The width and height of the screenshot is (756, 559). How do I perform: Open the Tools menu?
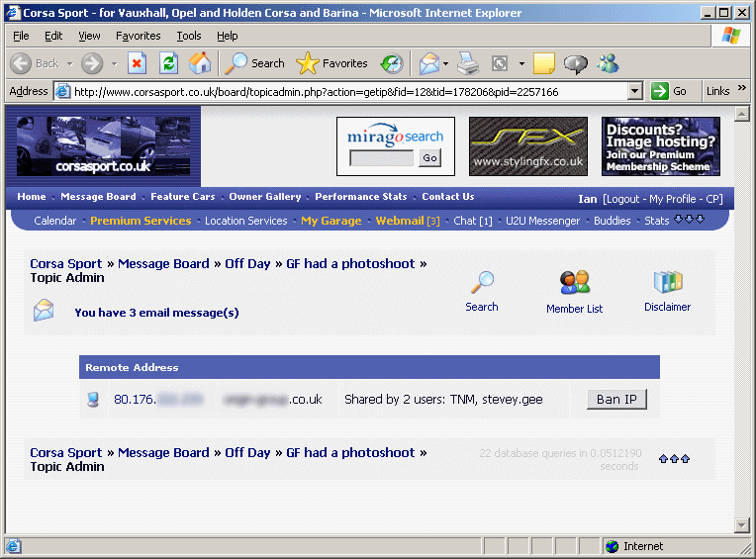click(188, 36)
